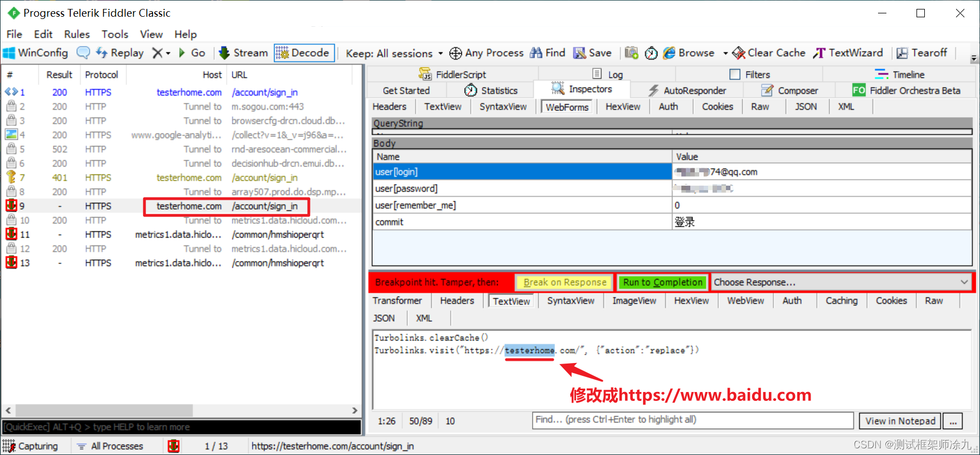Select the response JSON tab
Screen dimensions: 980x455
pos(384,318)
